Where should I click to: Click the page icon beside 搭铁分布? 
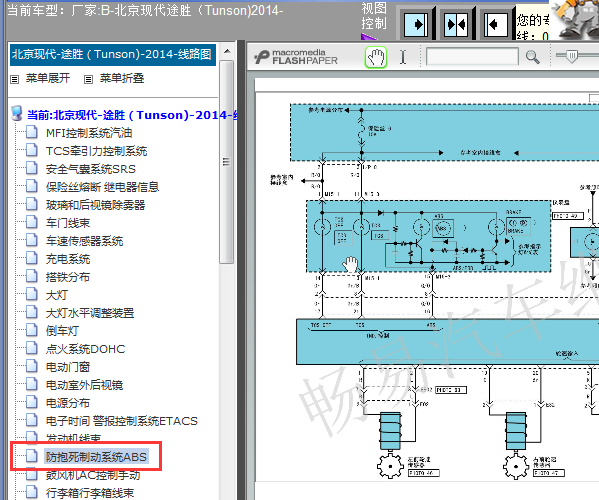tap(32, 276)
